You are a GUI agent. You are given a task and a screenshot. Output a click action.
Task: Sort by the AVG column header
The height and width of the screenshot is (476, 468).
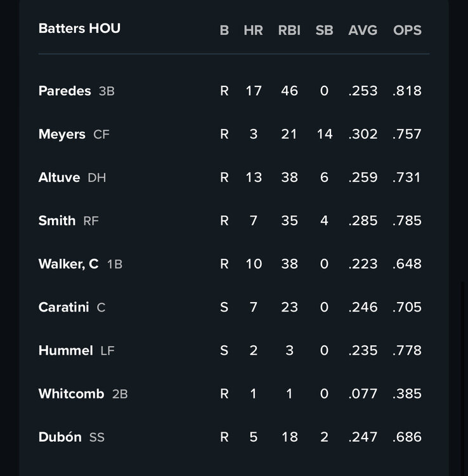(363, 30)
